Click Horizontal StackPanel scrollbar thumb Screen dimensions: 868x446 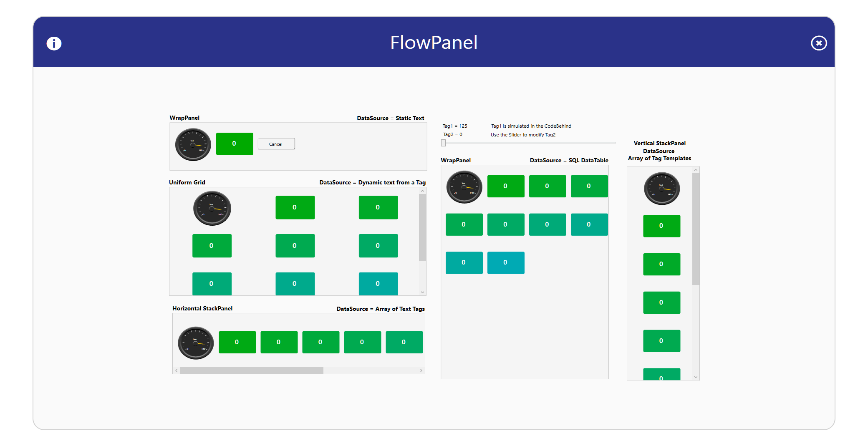(251, 370)
